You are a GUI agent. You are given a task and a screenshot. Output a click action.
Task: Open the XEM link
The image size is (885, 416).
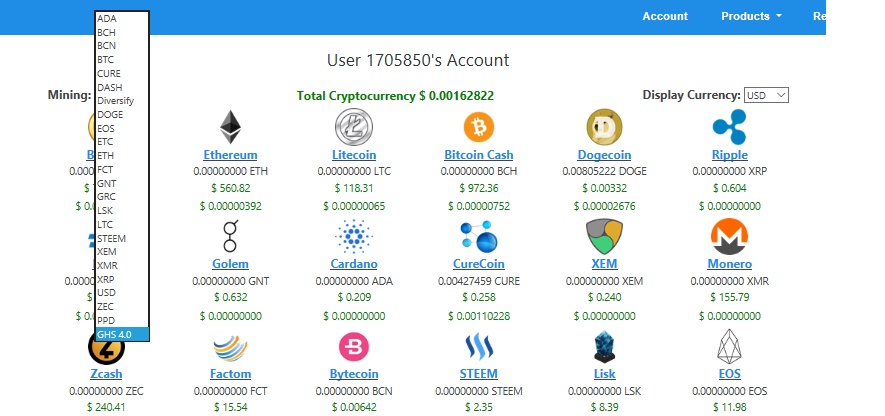click(604, 264)
